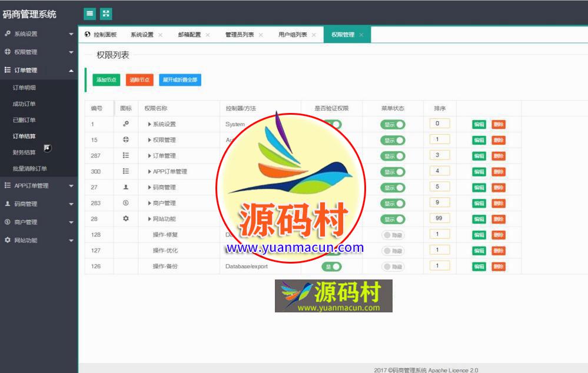Click the list icon in 订单管理 row
This screenshot has height=373, width=588.
[x=125, y=156]
